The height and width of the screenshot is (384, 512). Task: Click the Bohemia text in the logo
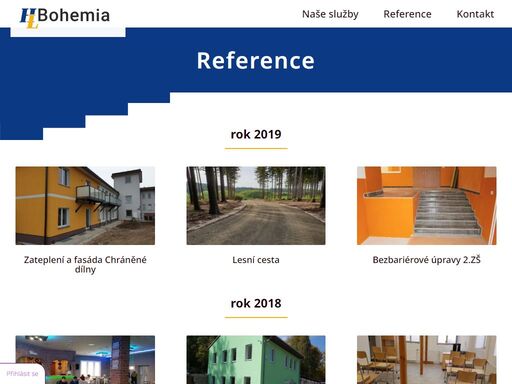(74, 15)
